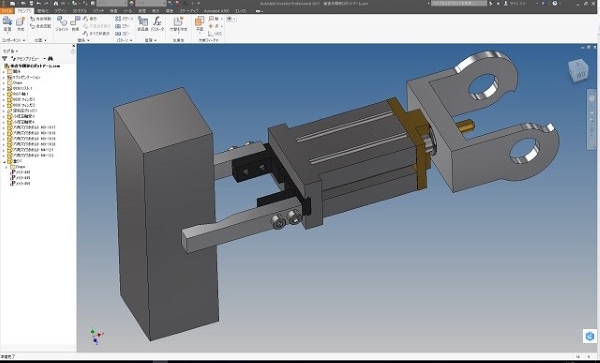The height and width of the screenshot is (363, 600).
Task: Click the orange File menu button
Action: (x=7, y=11)
